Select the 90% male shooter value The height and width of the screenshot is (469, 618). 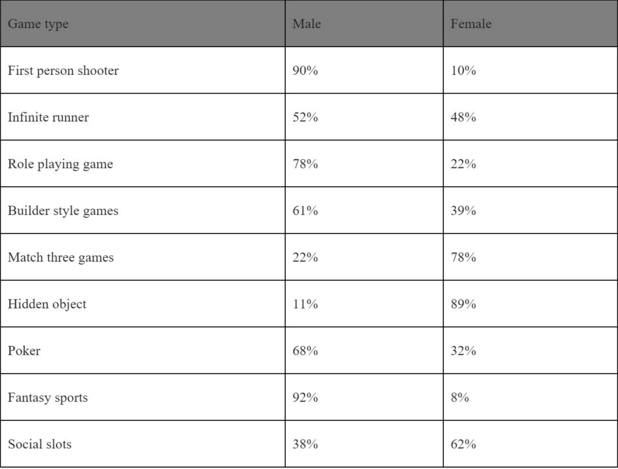point(305,71)
